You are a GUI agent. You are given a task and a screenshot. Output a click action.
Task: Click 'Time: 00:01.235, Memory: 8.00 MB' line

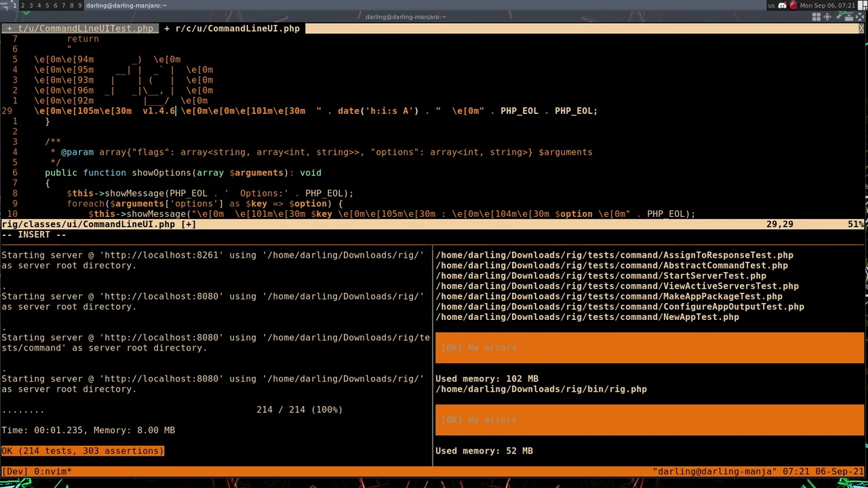click(x=88, y=430)
